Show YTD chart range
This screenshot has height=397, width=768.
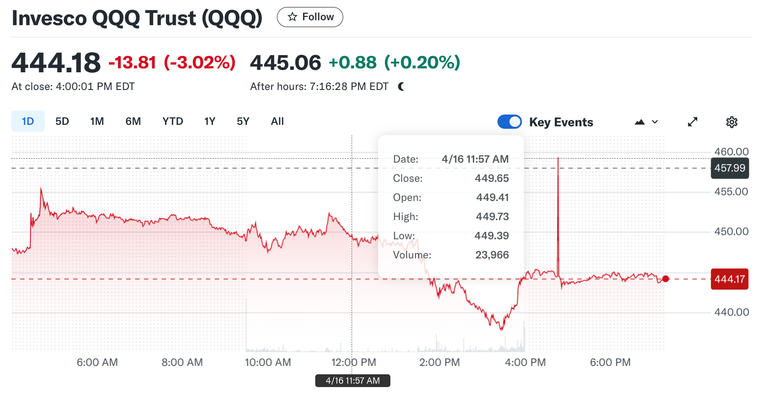pos(172,121)
